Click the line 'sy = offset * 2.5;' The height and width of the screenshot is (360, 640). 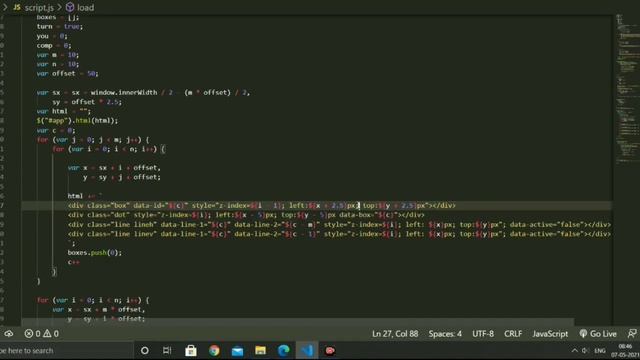tap(87, 102)
